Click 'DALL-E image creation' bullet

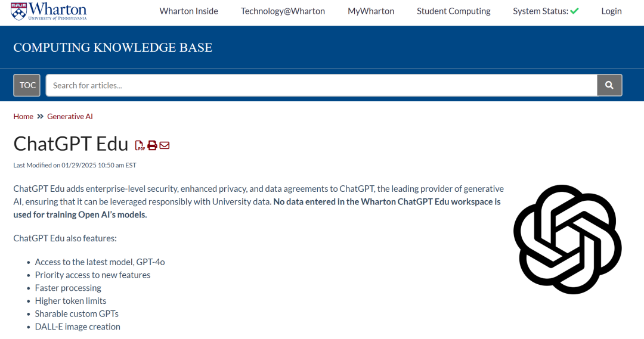pyautogui.click(x=78, y=326)
